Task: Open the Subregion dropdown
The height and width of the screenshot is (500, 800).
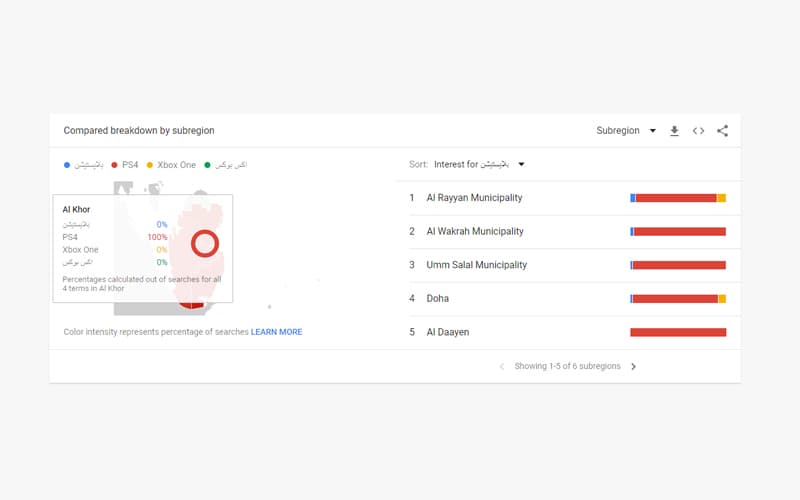Action: (626, 131)
